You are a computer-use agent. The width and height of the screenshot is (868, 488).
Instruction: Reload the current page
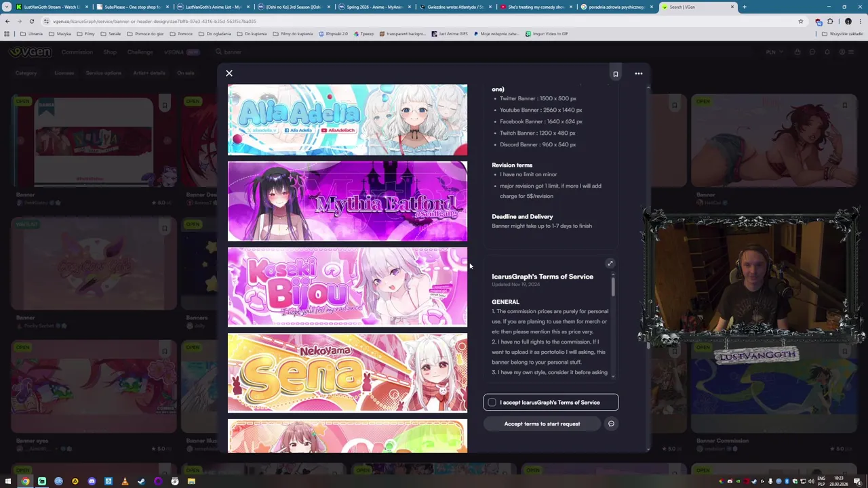point(32,21)
